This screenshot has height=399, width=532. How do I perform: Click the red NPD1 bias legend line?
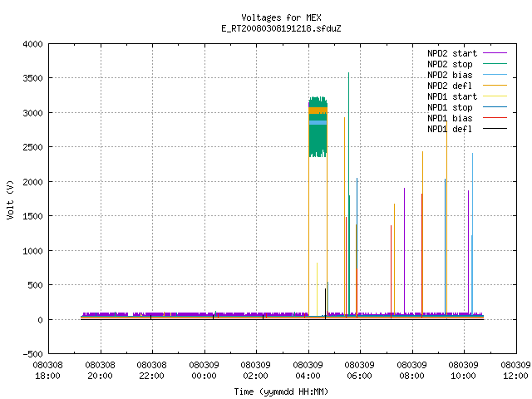point(495,118)
